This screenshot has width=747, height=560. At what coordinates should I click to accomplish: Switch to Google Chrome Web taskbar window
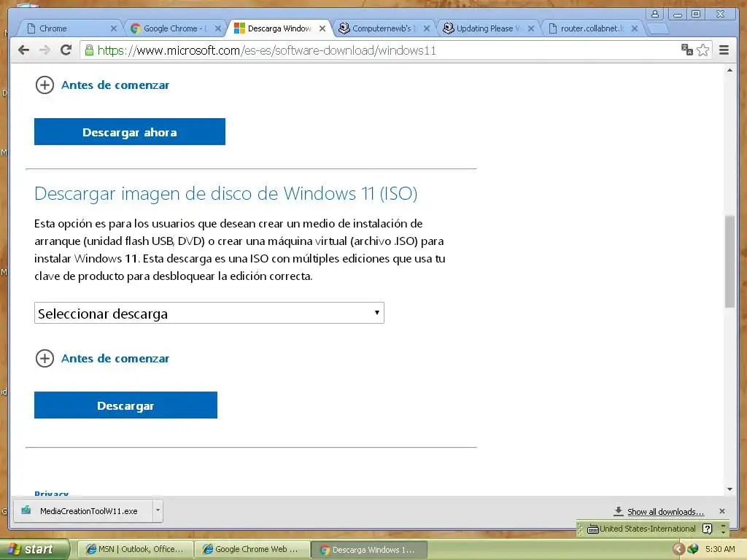point(252,550)
